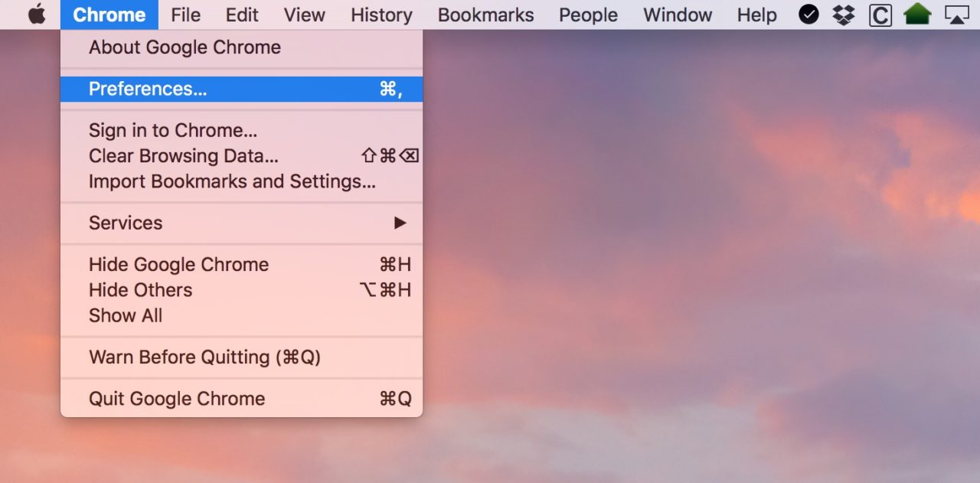980x483 pixels.
Task: Open the File menu
Action: tap(186, 15)
